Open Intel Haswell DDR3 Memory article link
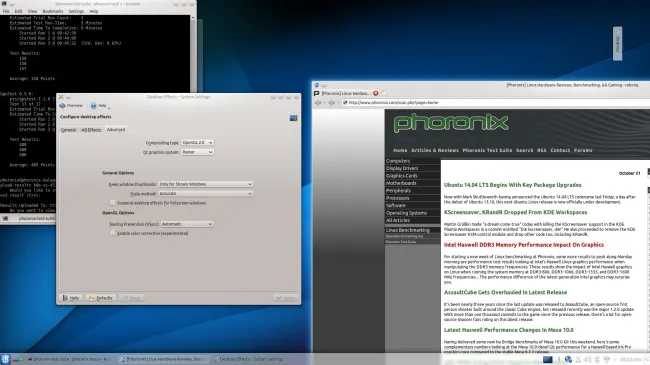The image size is (650, 365). (x=524, y=245)
